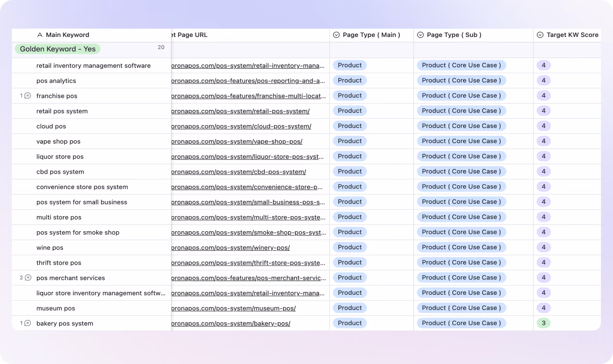Click Product tag in wine pos row
613x364 pixels.
pos(350,247)
